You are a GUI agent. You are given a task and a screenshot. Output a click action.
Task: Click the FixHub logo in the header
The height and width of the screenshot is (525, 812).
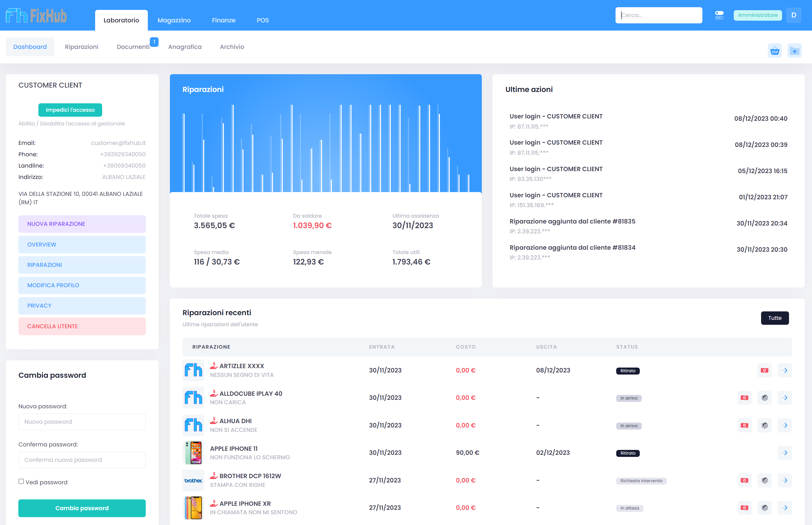pos(36,16)
